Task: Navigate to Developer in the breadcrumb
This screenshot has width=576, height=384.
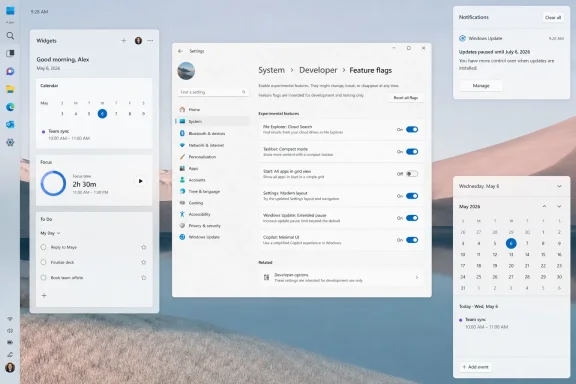Action: 318,70
